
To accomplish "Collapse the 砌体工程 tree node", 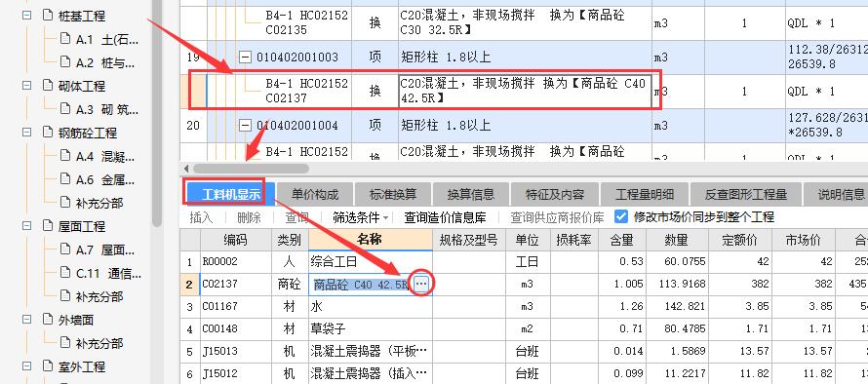I will tap(26, 86).
